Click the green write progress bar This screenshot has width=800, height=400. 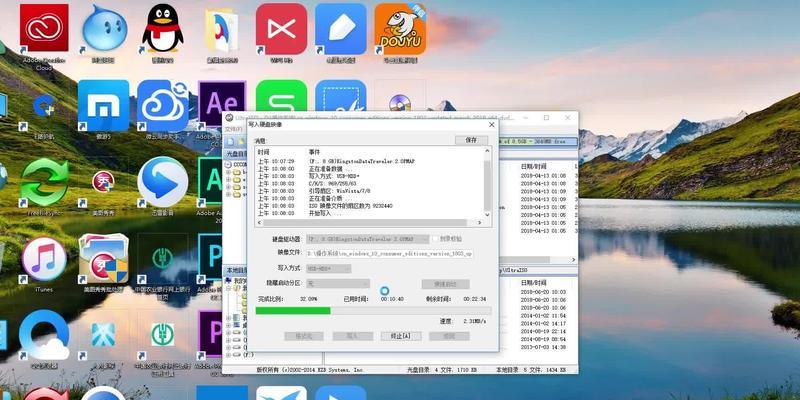(x=373, y=311)
